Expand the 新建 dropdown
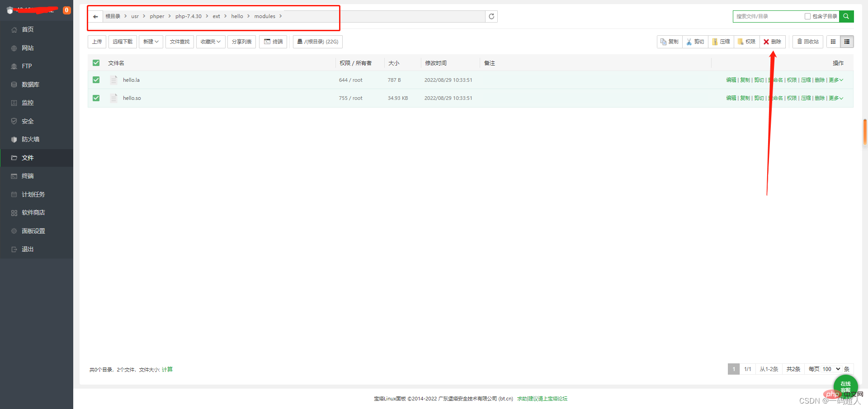868x409 pixels. [151, 42]
